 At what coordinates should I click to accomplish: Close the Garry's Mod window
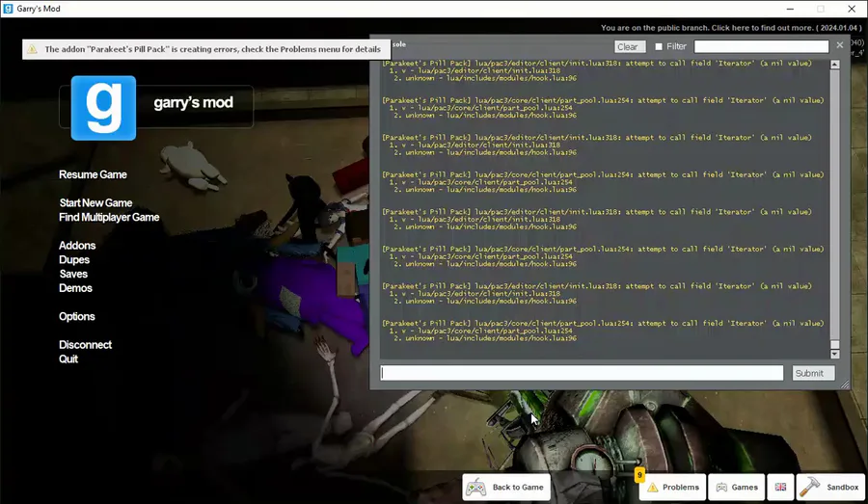coord(852,9)
